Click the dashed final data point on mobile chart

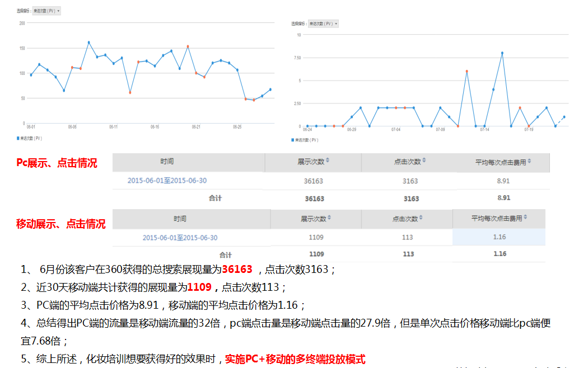tap(564, 117)
